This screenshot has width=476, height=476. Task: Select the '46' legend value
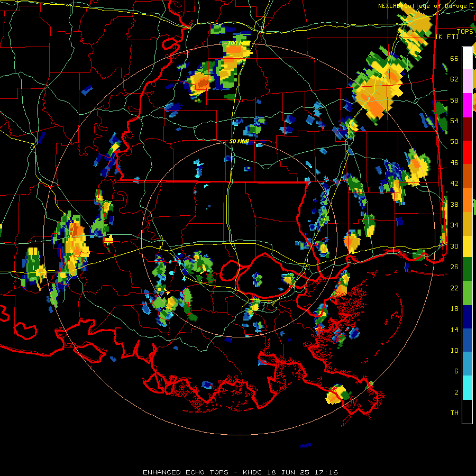pos(454,163)
